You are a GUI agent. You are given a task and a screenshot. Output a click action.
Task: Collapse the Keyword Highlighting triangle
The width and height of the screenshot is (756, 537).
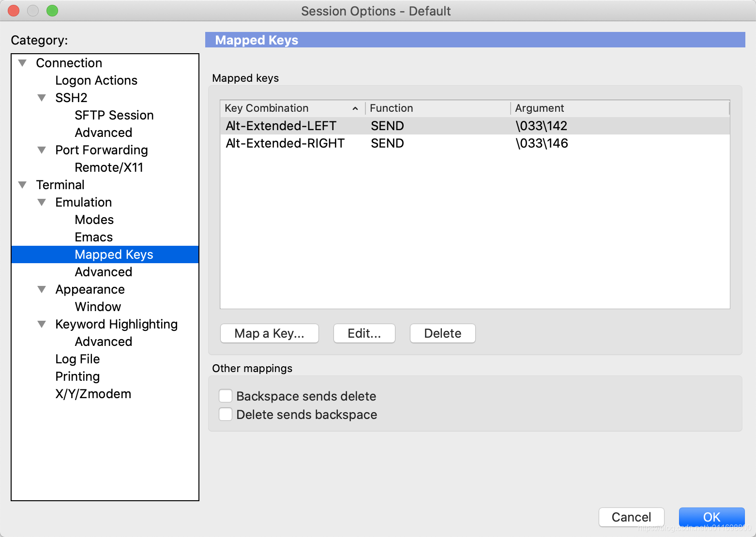click(42, 324)
